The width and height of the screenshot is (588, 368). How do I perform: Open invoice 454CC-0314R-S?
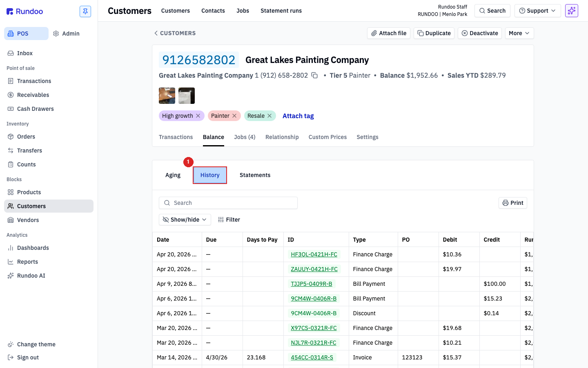(x=312, y=357)
